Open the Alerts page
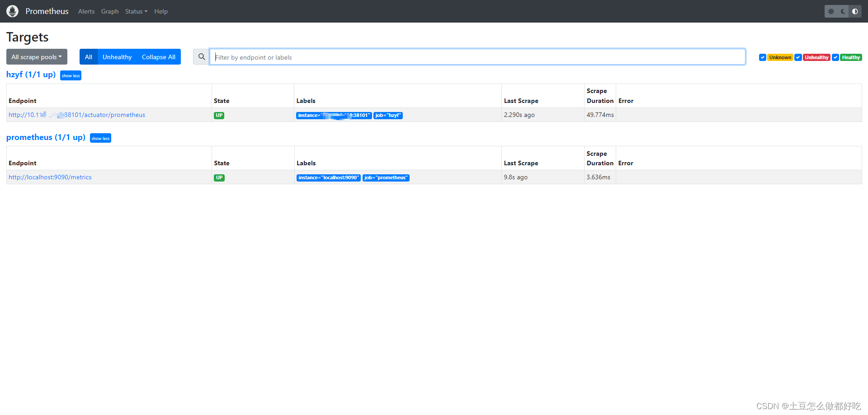 point(86,11)
